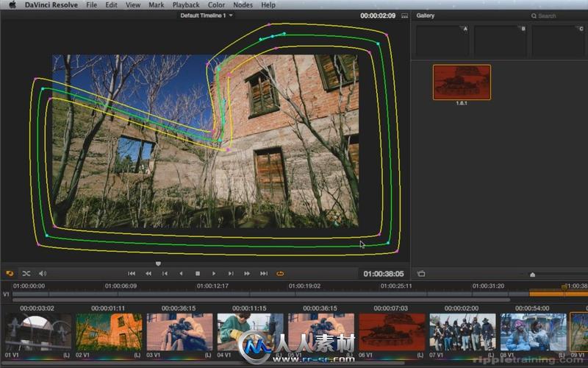Click the play reverse button
Image resolution: width=588 pixels, height=368 pixels.
(181, 274)
